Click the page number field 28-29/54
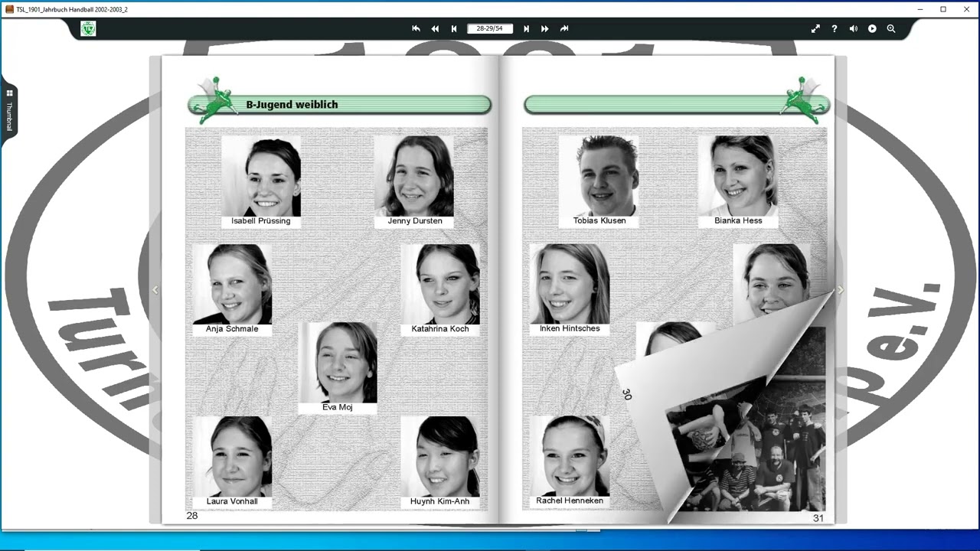 point(490,28)
